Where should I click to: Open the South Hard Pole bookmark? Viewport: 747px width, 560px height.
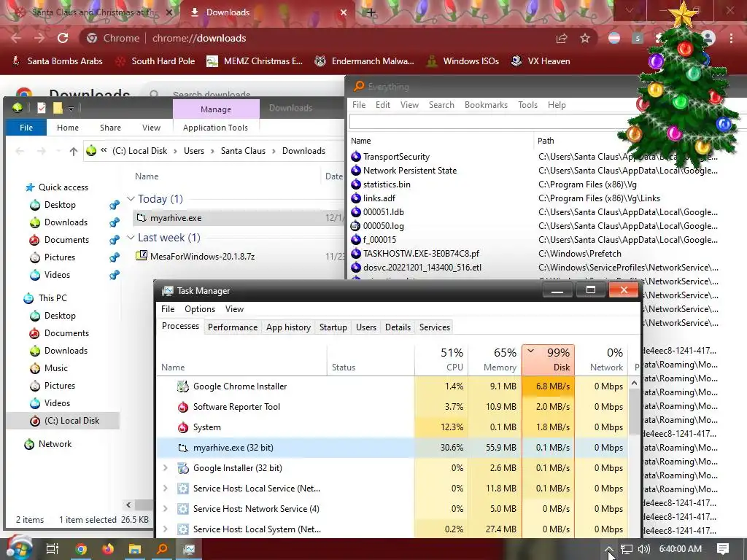point(156,61)
